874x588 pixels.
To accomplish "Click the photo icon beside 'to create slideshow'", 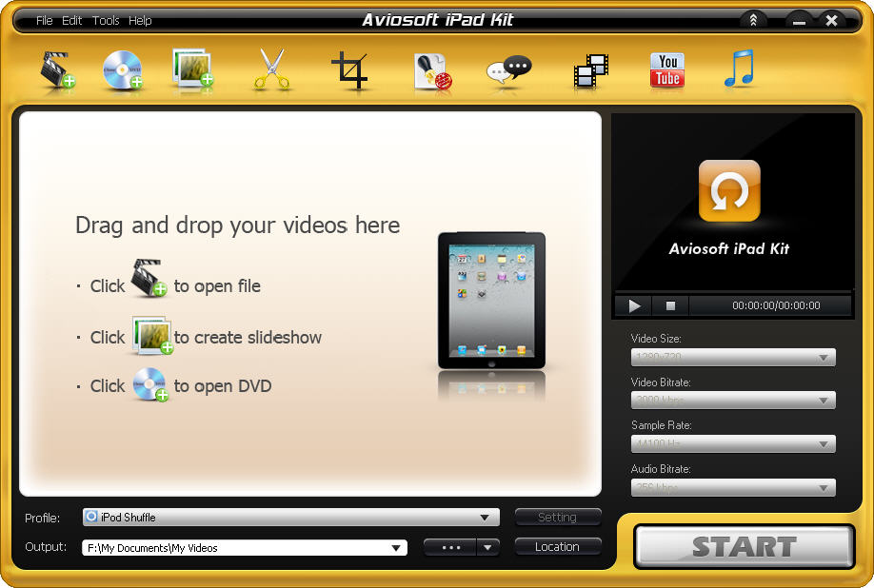I will coord(152,335).
